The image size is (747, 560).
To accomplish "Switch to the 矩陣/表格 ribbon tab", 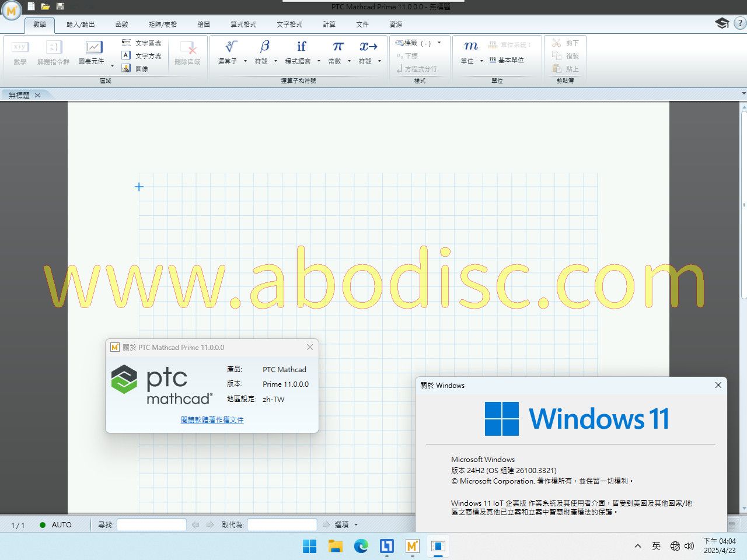I will (x=163, y=24).
